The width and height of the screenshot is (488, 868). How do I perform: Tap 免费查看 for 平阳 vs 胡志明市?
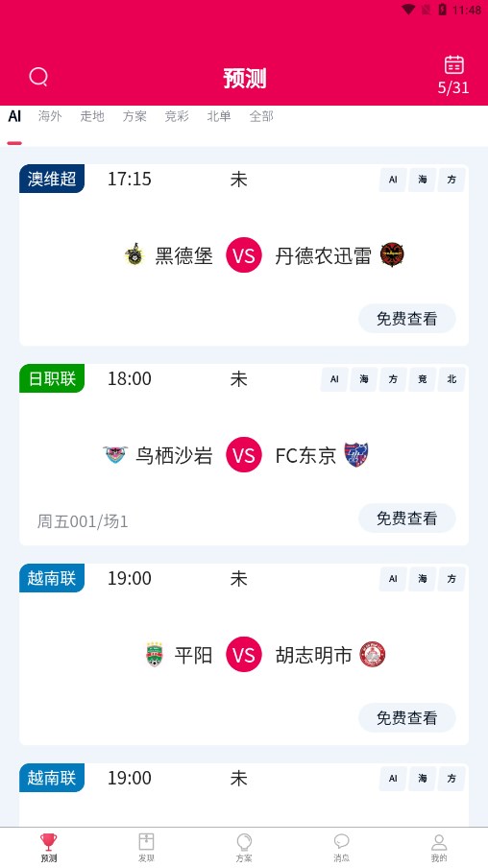point(407,718)
